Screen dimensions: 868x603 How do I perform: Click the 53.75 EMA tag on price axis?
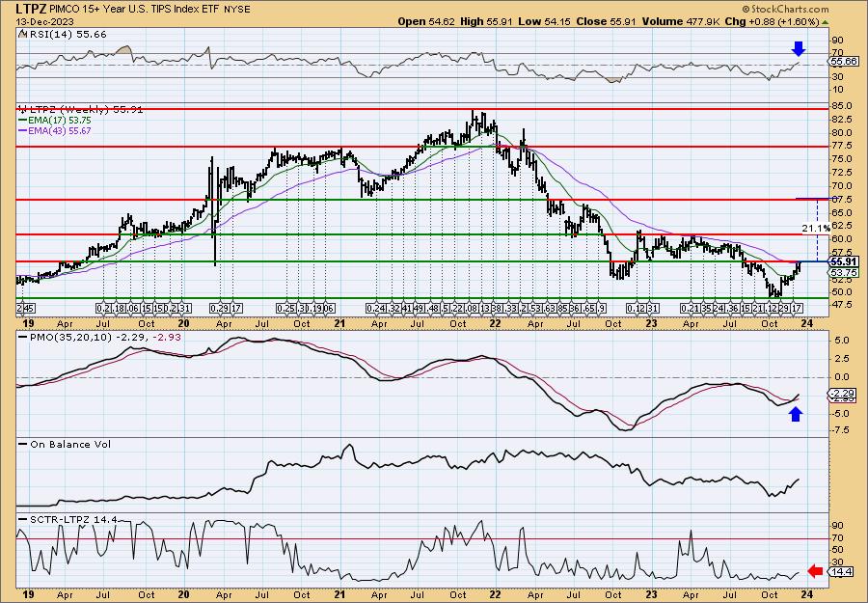845,273
